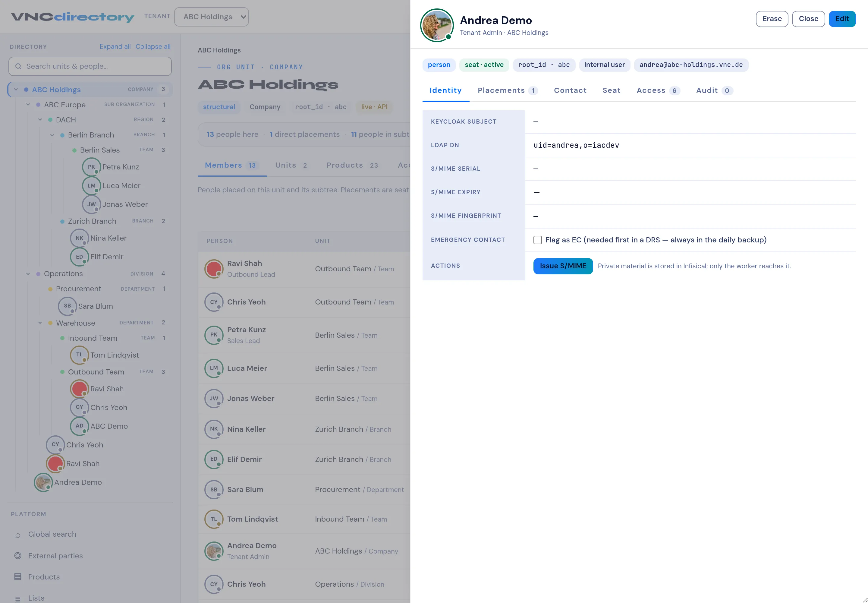
Task: Collapse the Berlin Branch chevron
Action: click(x=52, y=135)
